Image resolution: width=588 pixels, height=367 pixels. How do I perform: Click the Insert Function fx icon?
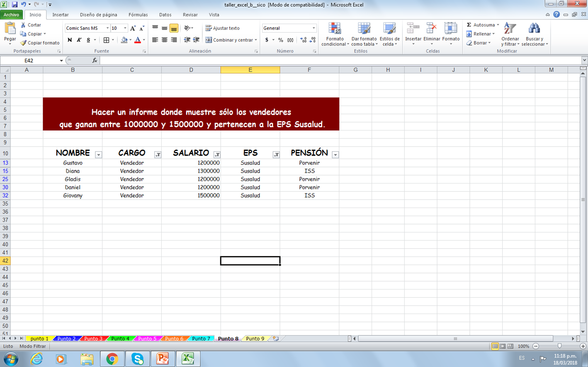[95, 60]
